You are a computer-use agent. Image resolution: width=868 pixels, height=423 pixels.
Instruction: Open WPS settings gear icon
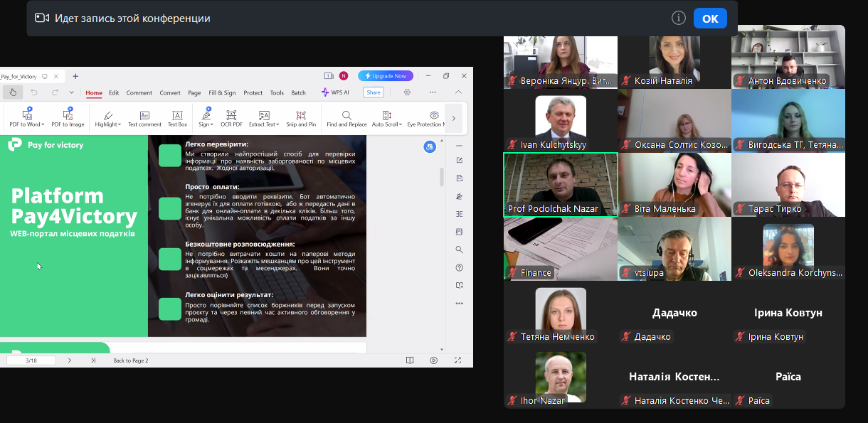pos(407,92)
